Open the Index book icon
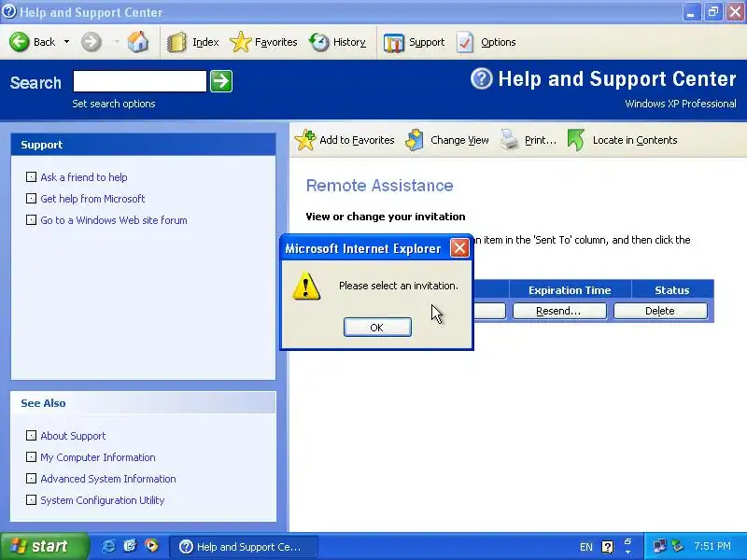 click(x=176, y=42)
